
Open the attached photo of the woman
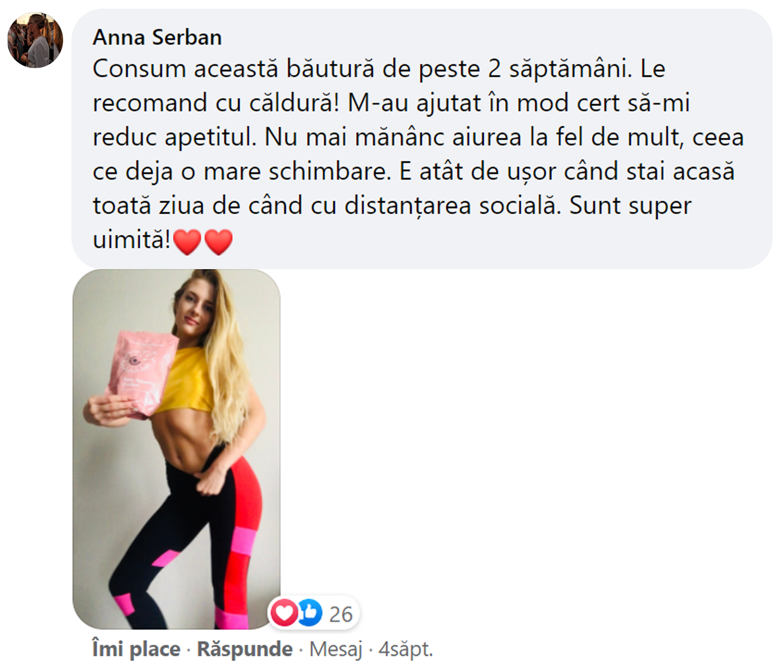pos(176,449)
